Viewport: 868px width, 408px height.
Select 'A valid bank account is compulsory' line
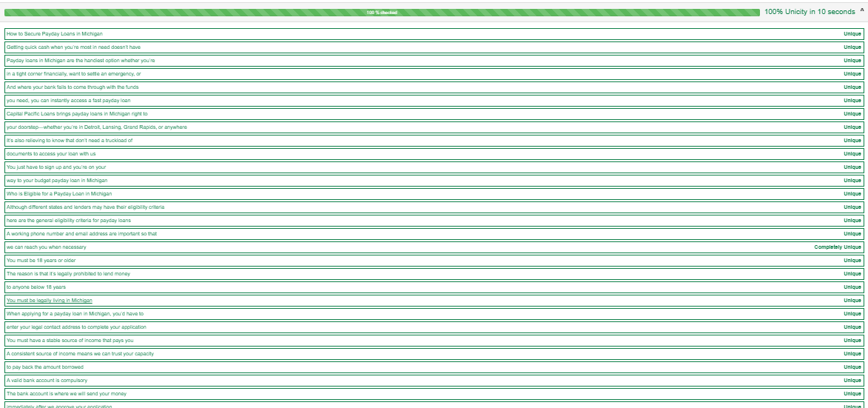[x=434, y=381]
